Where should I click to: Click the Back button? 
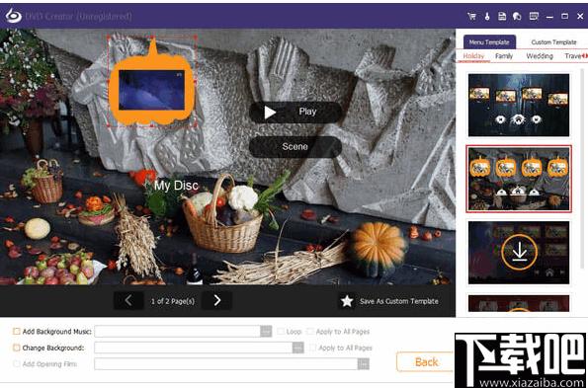[426, 362]
